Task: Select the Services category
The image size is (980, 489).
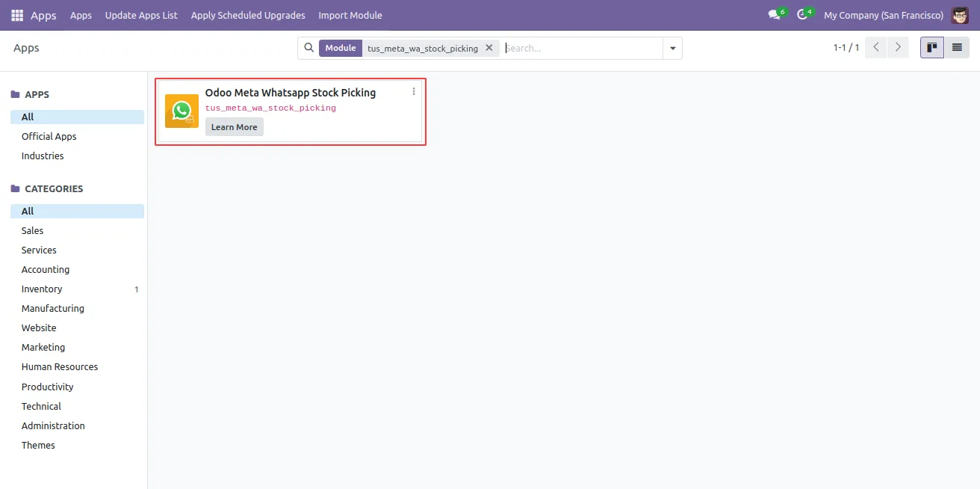Action: point(77,250)
